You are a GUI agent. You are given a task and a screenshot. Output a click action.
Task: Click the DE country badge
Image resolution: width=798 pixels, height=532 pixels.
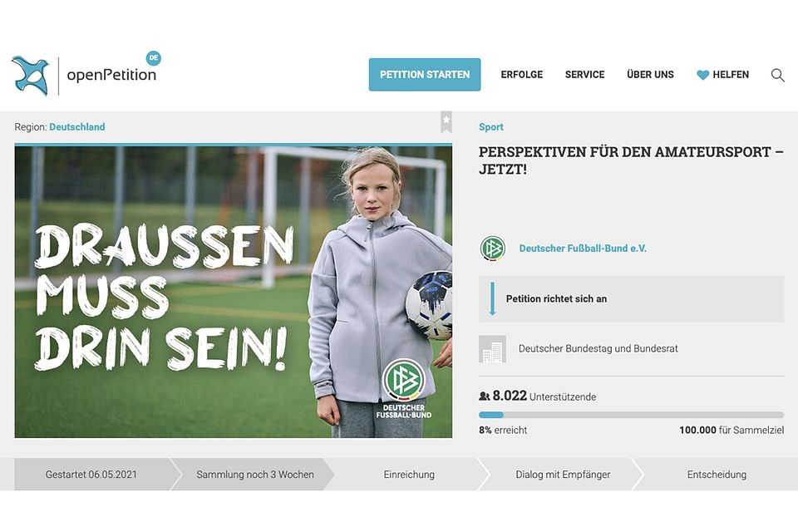pos(153,58)
